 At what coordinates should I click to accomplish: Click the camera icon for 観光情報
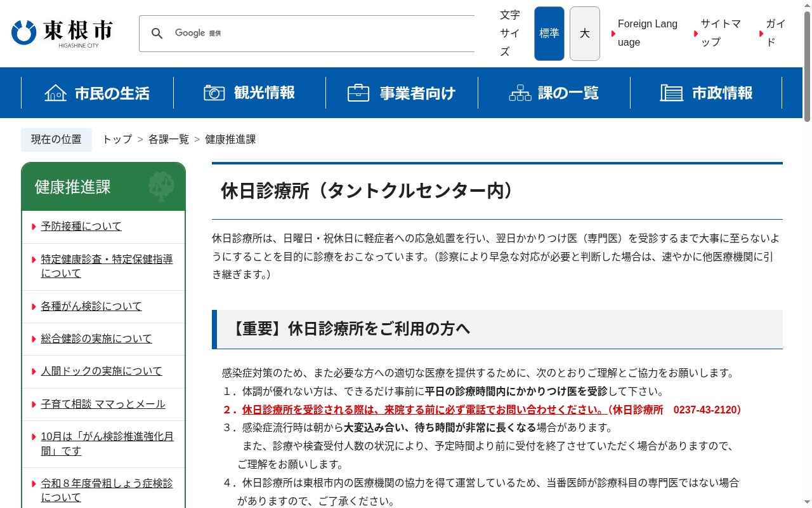(x=214, y=93)
